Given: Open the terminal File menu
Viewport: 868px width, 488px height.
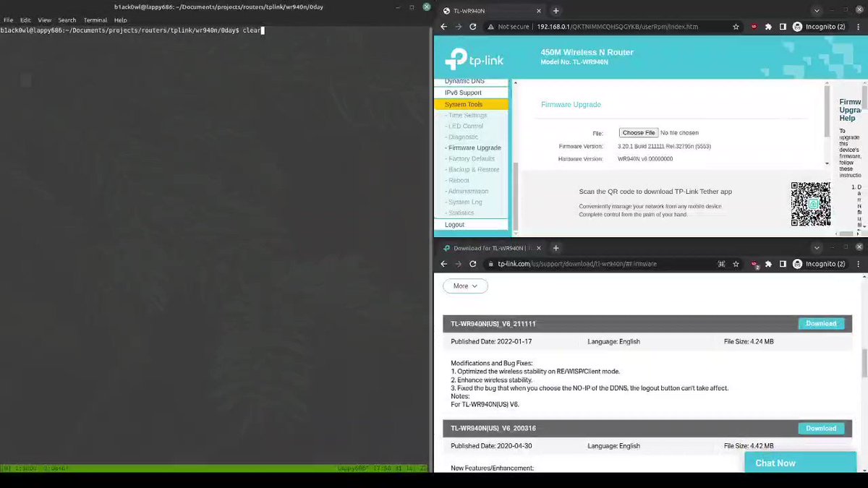Looking at the screenshot, I should point(8,20).
